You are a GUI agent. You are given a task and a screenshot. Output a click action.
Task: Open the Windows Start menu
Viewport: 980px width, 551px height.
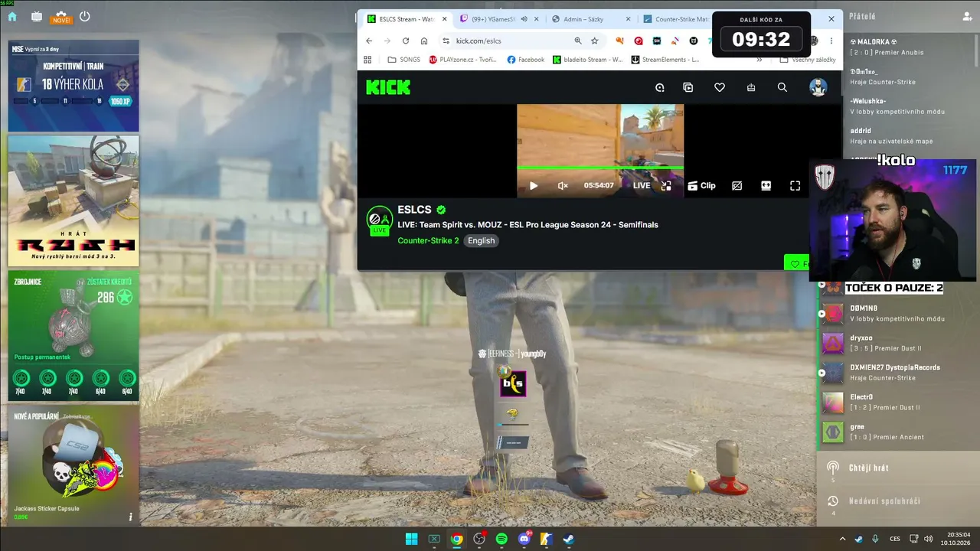411,539
